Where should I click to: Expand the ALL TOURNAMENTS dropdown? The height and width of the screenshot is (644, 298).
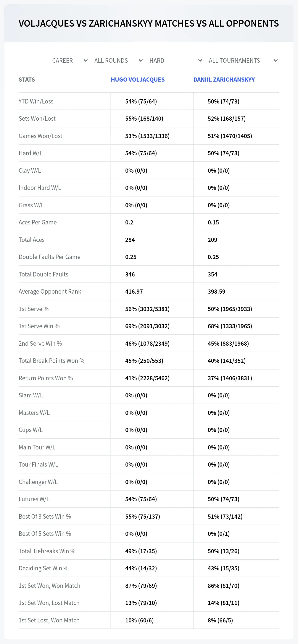pos(243,61)
